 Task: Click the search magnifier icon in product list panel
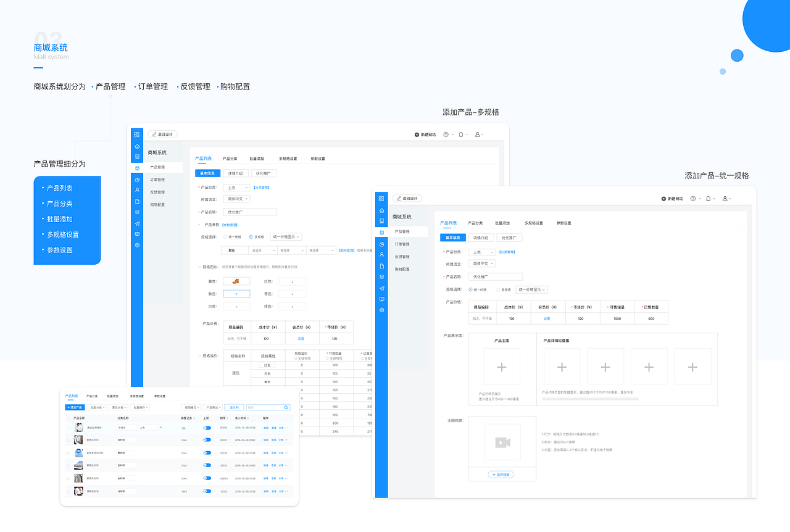[286, 407]
